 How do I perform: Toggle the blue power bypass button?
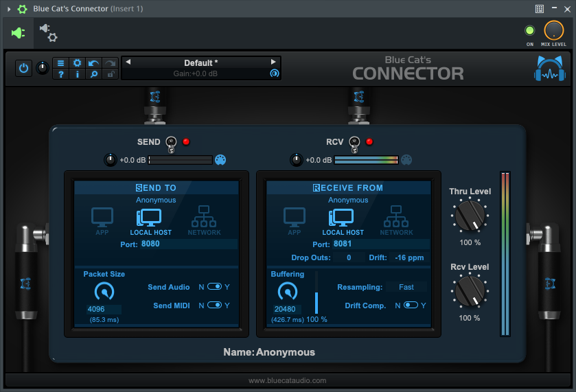coord(23,69)
